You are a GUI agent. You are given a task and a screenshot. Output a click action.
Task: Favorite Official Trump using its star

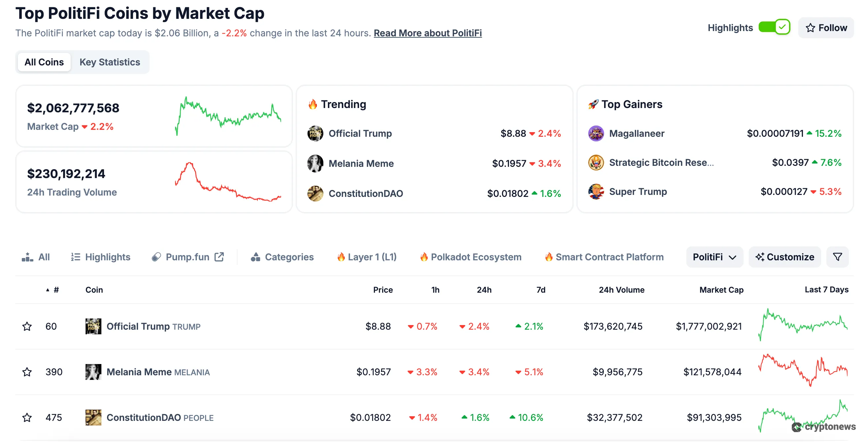pyautogui.click(x=27, y=326)
